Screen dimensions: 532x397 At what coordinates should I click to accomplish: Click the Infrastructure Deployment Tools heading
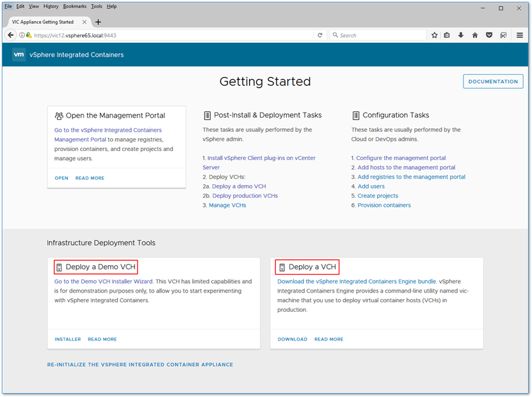click(101, 243)
